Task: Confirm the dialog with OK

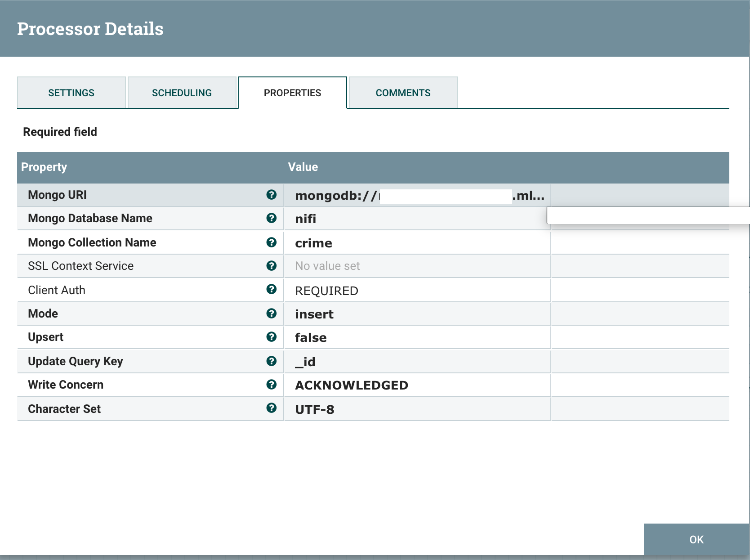Action: [x=696, y=539]
